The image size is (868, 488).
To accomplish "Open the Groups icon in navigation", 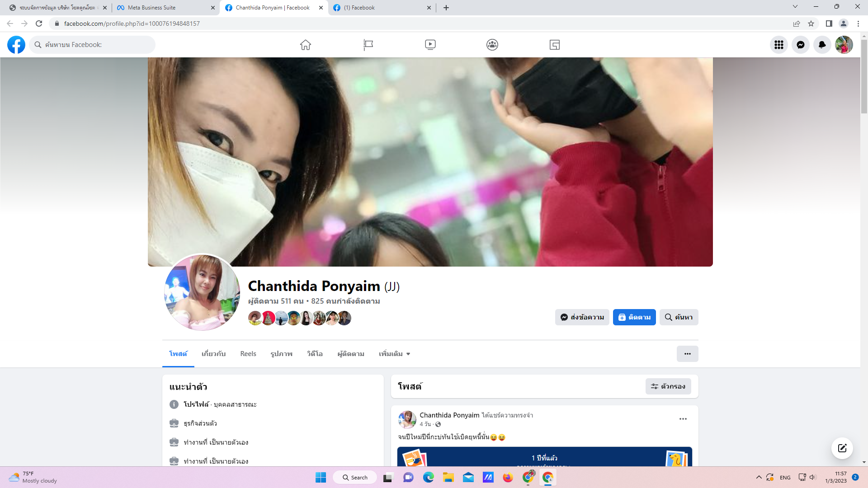I will (492, 45).
